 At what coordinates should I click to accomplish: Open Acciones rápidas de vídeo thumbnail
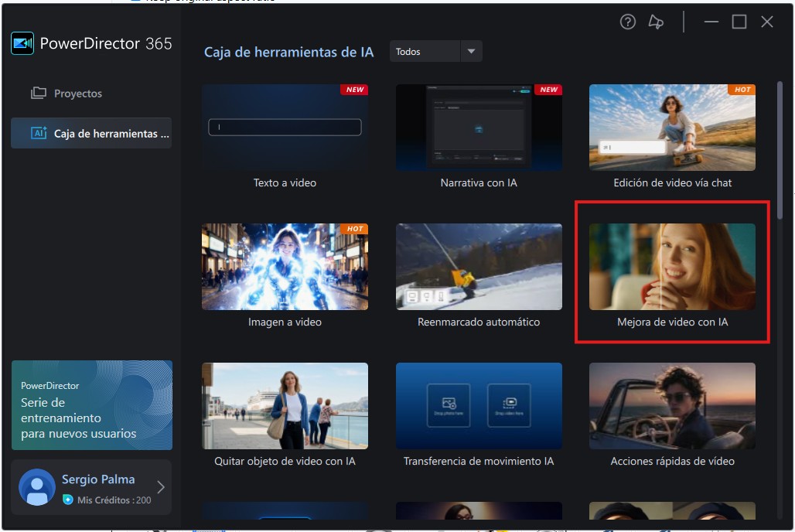click(672, 406)
